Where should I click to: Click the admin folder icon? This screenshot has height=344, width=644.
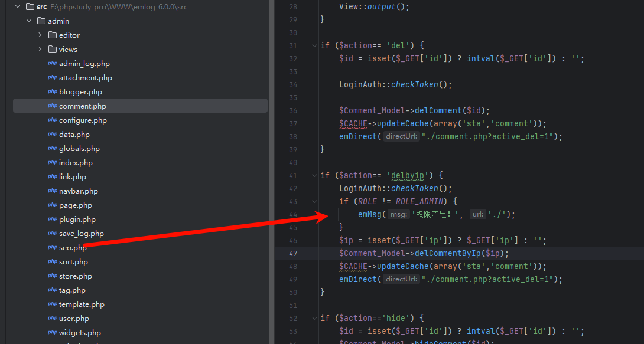click(x=41, y=21)
